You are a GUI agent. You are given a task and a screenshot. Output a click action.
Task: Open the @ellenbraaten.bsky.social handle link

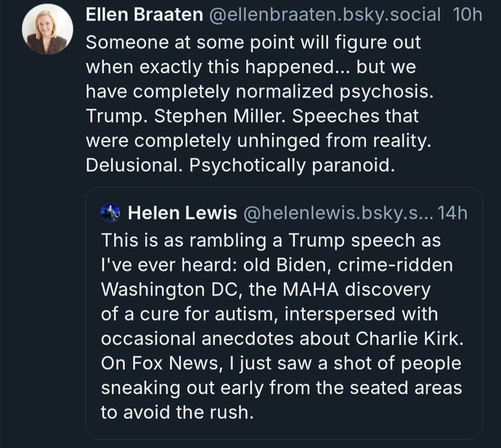coord(312,15)
